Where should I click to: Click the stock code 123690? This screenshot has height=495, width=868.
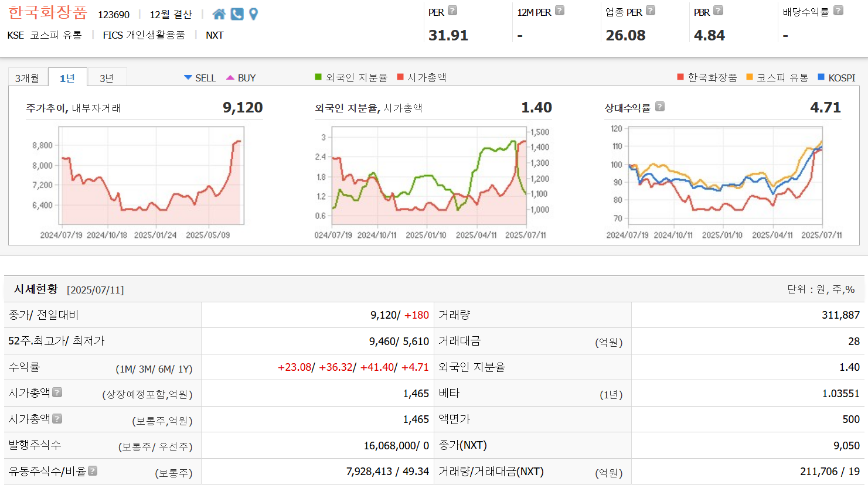pos(114,15)
